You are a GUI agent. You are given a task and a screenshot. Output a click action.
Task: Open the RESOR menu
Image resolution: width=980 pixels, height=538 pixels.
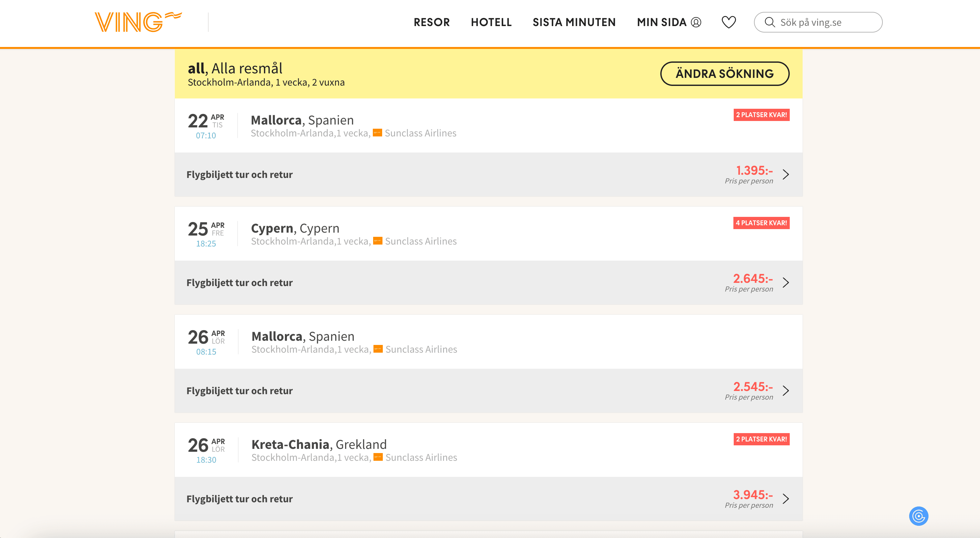coord(431,22)
